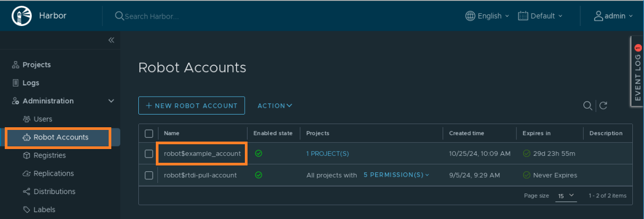Refresh the robot accounts list
This screenshot has height=219, width=644.
point(603,106)
